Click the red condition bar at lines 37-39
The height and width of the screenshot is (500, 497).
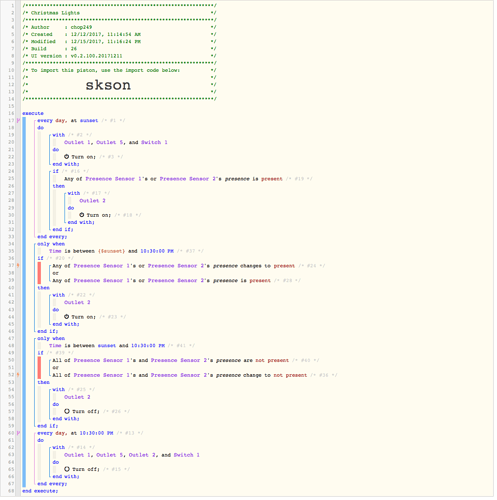[x=39, y=273]
